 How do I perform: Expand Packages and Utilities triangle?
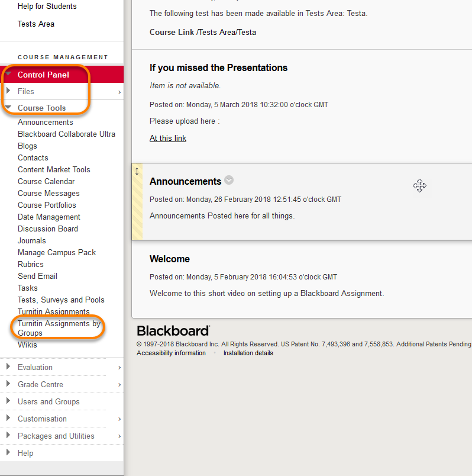pyautogui.click(x=8, y=435)
